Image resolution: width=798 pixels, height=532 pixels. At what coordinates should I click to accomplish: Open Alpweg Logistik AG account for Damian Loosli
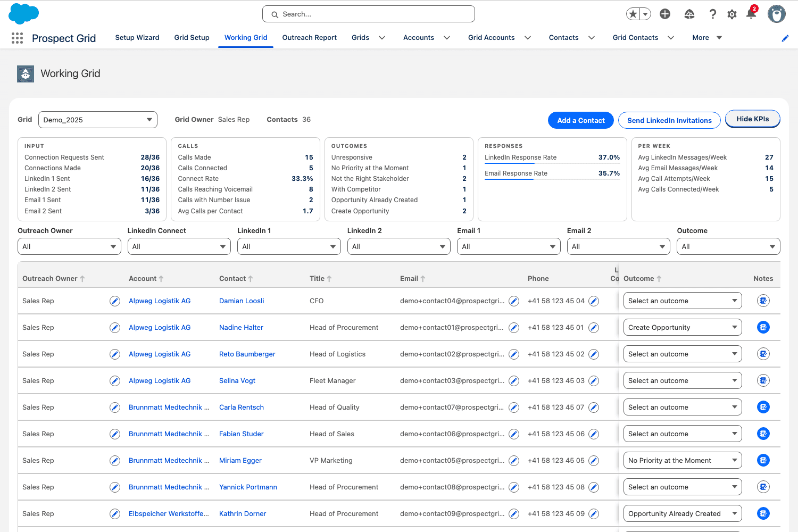point(160,301)
